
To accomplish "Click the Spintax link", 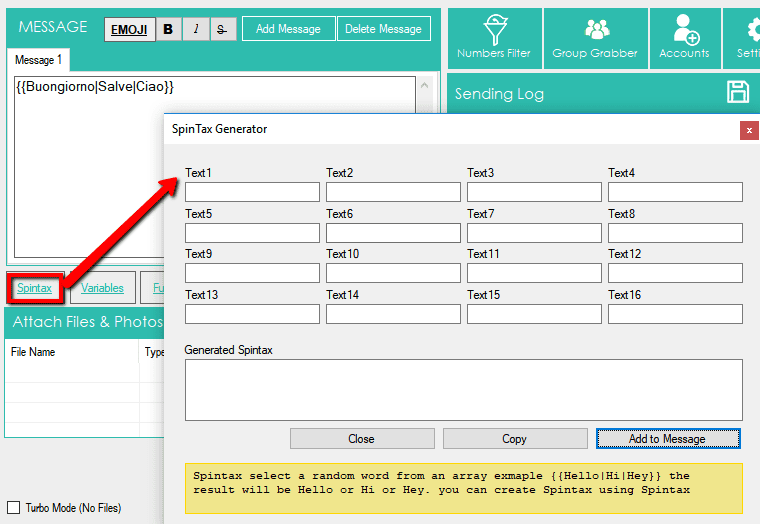I will (x=35, y=288).
